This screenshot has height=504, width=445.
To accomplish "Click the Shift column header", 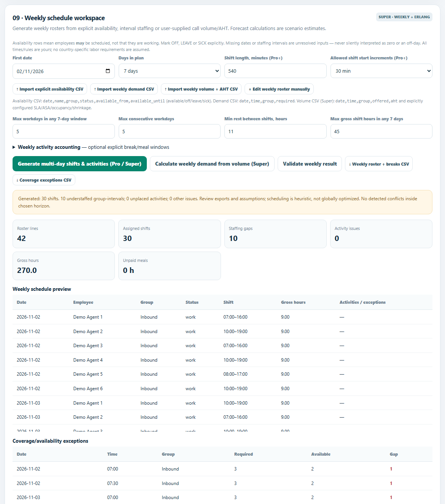I will pyautogui.click(x=228, y=302).
